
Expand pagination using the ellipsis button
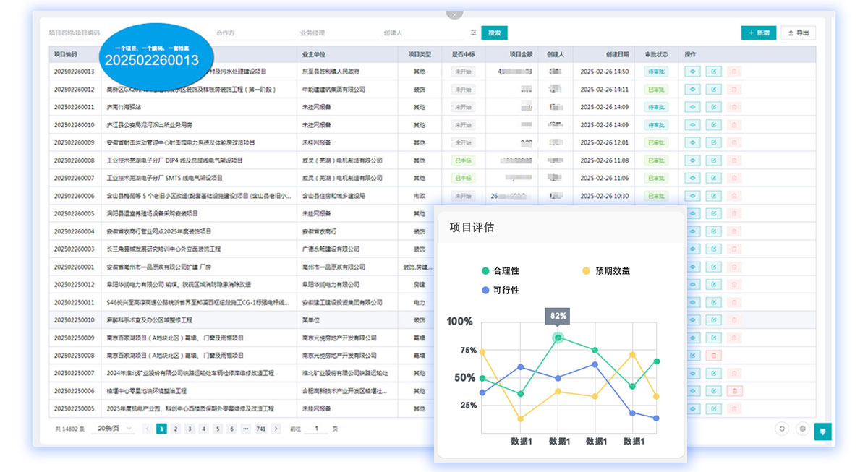[x=246, y=429]
